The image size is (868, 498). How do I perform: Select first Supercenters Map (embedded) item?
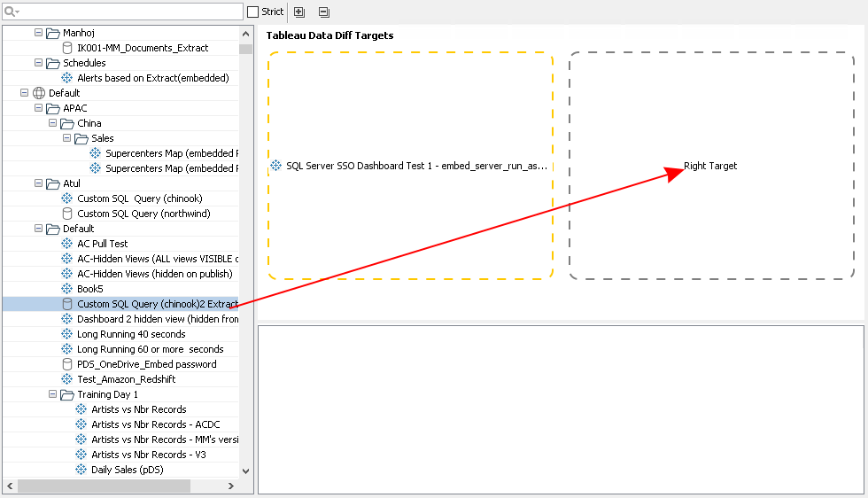(172, 153)
